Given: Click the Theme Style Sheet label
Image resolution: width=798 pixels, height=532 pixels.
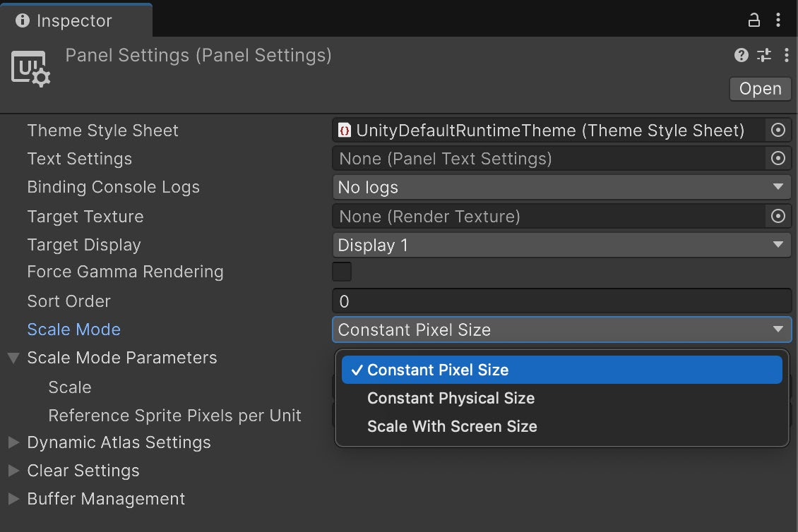Looking at the screenshot, I should (x=103, y=131).
